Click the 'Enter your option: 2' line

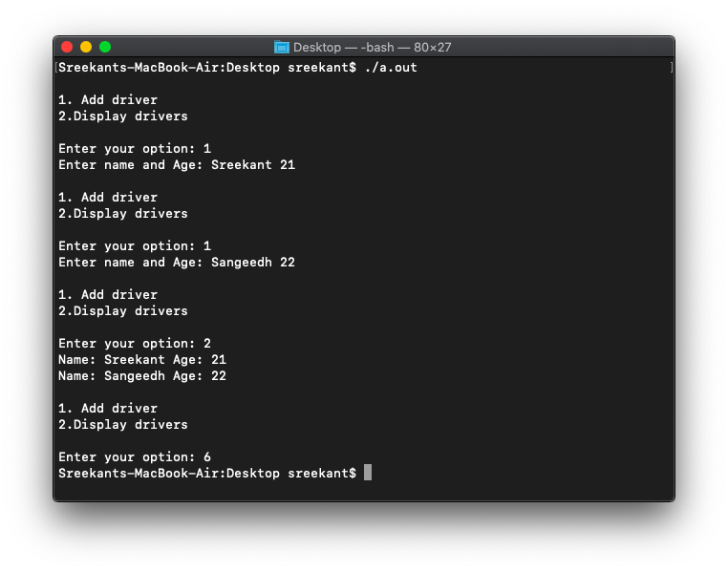[x=135, y=343]
